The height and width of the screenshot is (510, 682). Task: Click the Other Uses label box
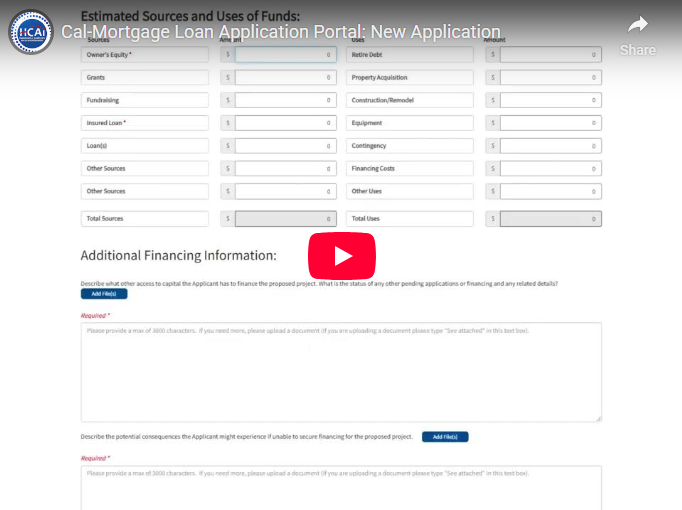[x=410, y=191]
